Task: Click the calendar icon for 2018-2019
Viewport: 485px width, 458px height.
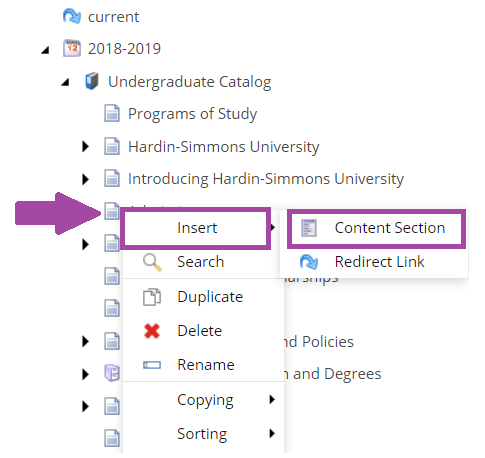Action: [72, 49]
